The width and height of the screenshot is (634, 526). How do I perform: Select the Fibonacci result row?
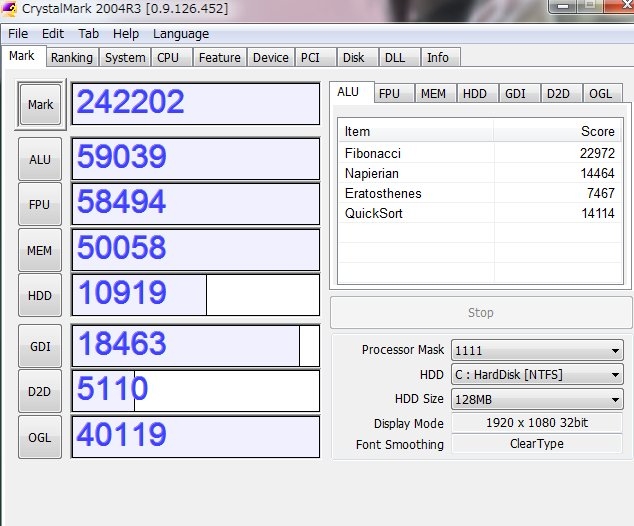pyautogui.click(x=480, y=153)
